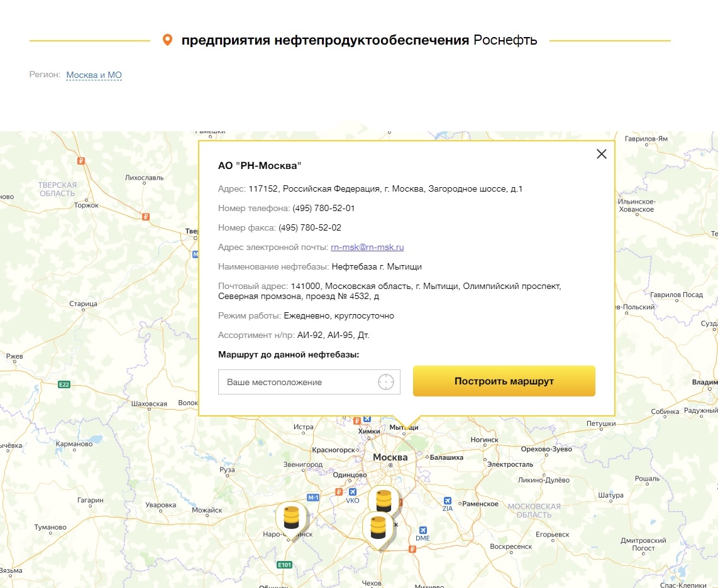The image size is (718, 588).
Task: Click the Построить маршрут button
Action: (x=504, y=381)
